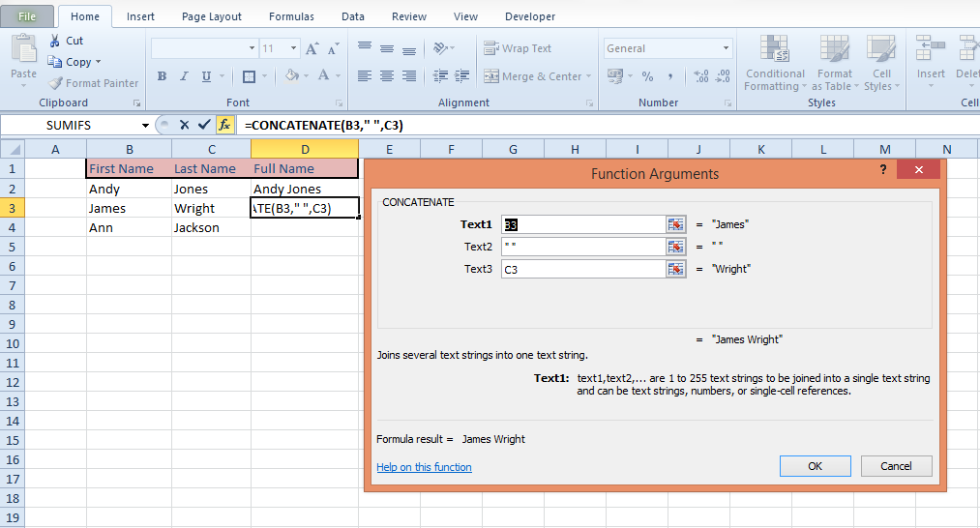Viewport: 980px width, 528px height.
Task: Switch to the Data tab
Action: click(x=352, y=16)
